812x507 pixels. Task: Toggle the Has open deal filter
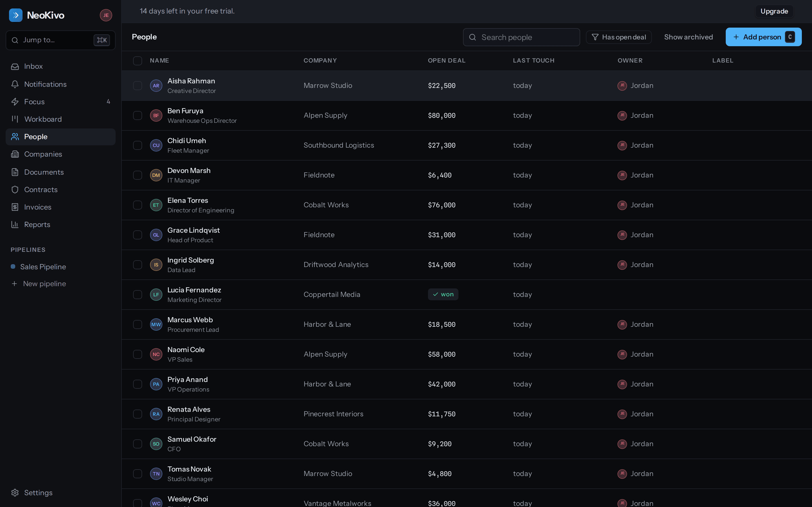click(x=618, y=37)
